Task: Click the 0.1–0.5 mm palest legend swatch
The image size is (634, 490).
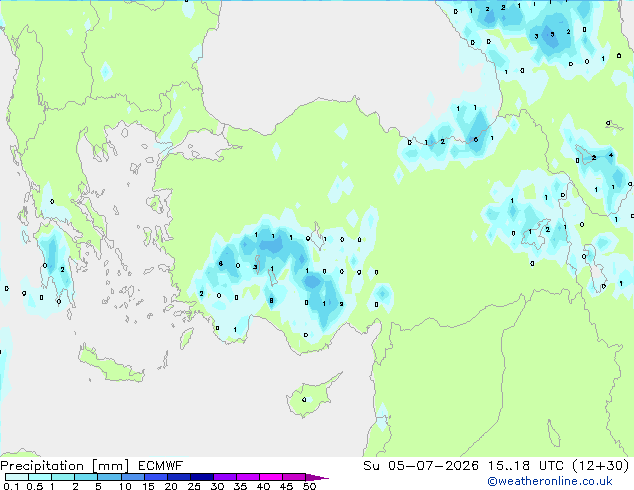Action: pos(17,477)
